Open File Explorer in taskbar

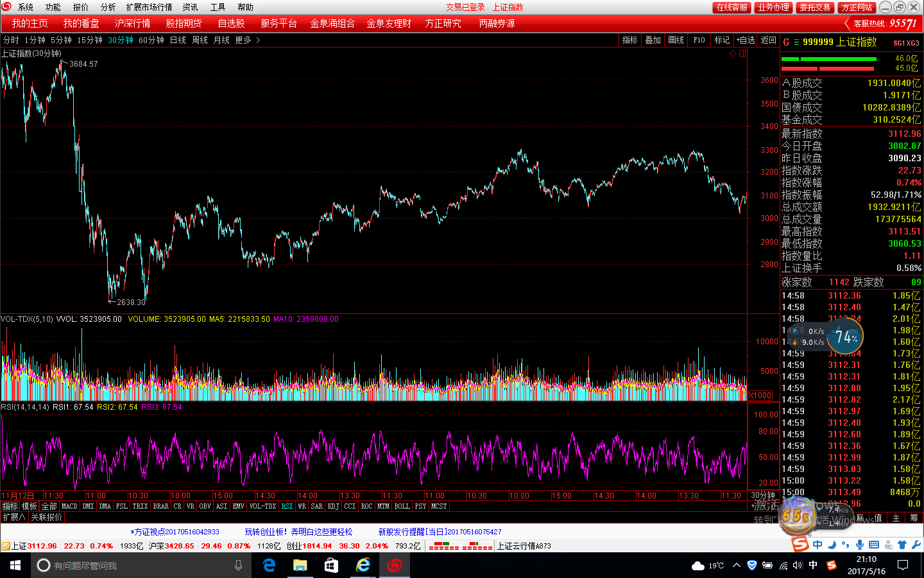coord(300,565)
